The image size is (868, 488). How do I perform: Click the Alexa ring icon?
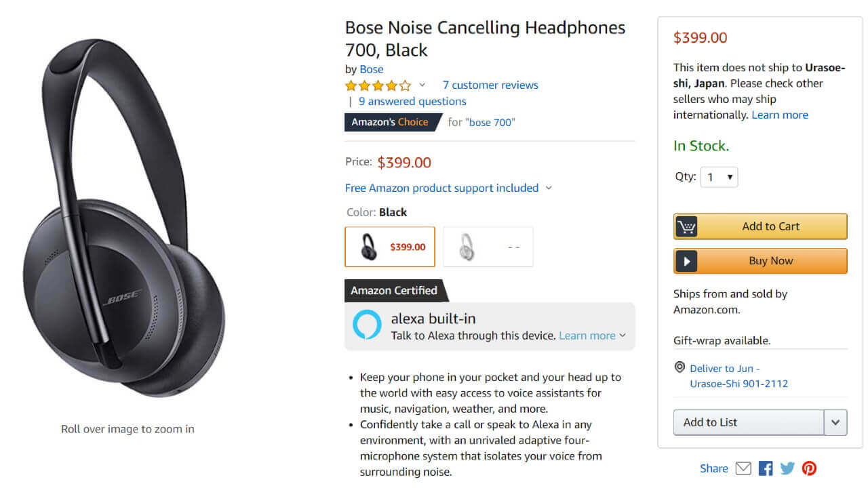point(367,325)
